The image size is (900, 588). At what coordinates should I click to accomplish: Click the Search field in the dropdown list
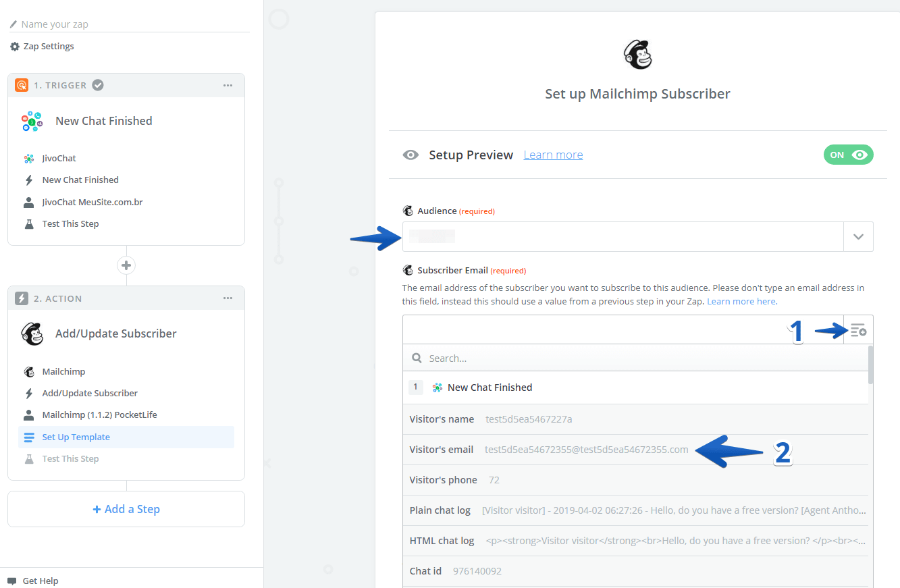(635, 358)
